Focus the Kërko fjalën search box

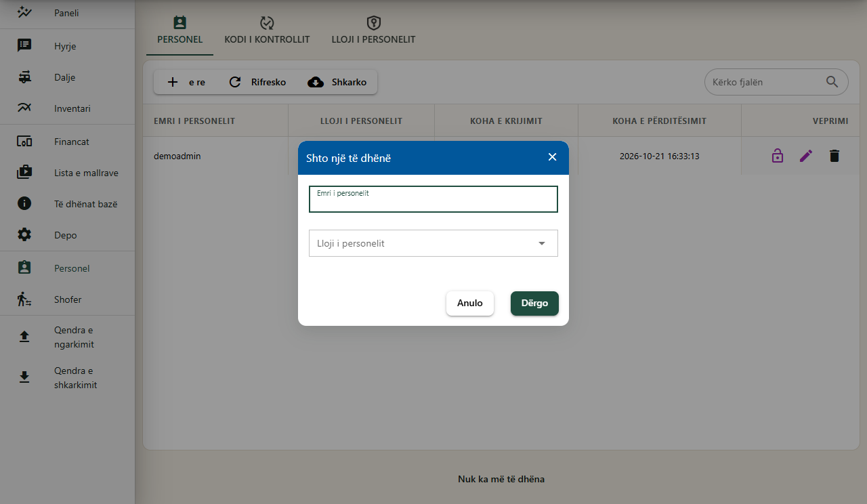pos(776,82)
